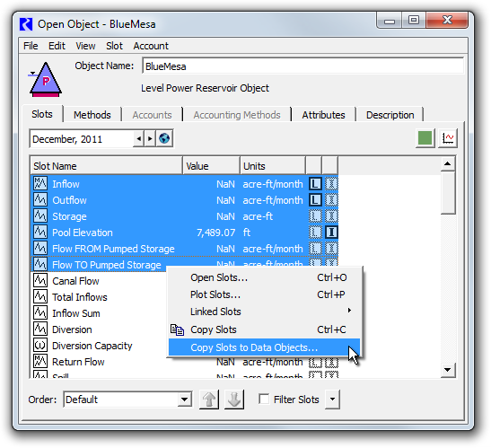This screenshot has width=491, height=448.
Task: Open the Order dropdown list
Action: [x=184, y=400]
